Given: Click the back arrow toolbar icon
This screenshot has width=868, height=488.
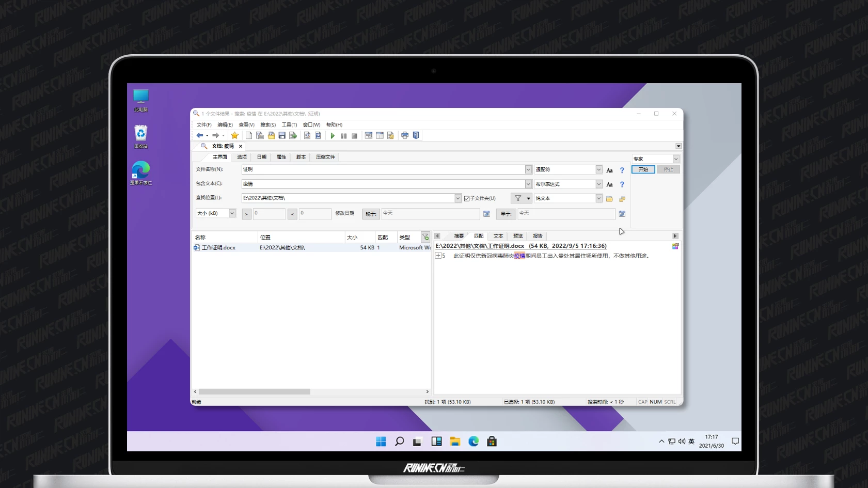Looking at the screenshot, I should click(x=200, y=135).
